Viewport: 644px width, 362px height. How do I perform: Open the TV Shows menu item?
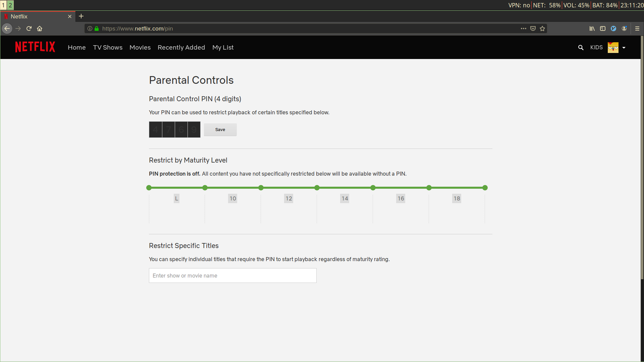pos(108,48)
